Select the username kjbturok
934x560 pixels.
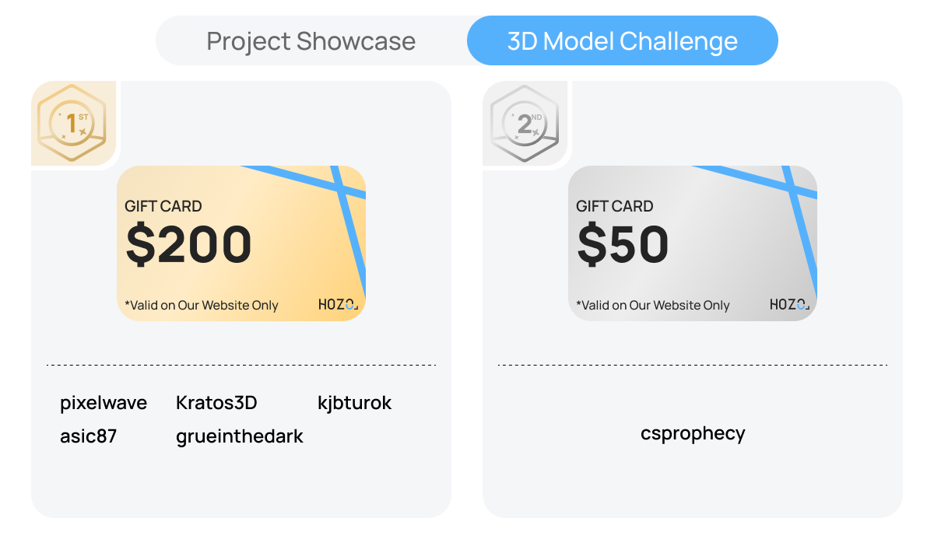(x=354, y=403)
